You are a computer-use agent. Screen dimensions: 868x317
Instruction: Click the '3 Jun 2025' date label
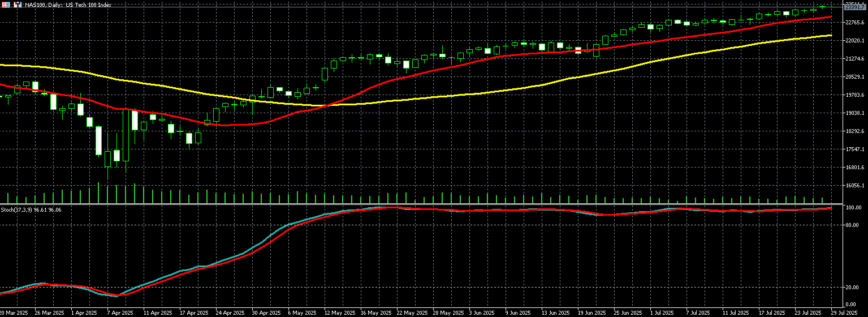coord(482,312)
